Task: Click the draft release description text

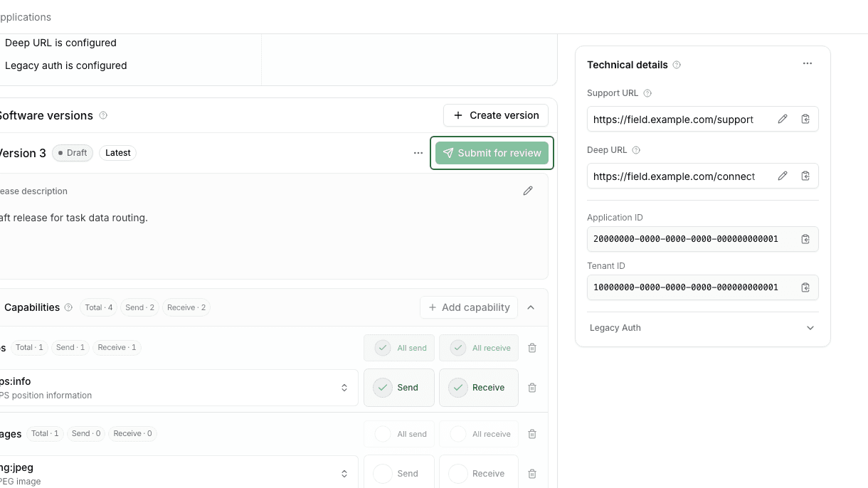Action: [74, 218]
